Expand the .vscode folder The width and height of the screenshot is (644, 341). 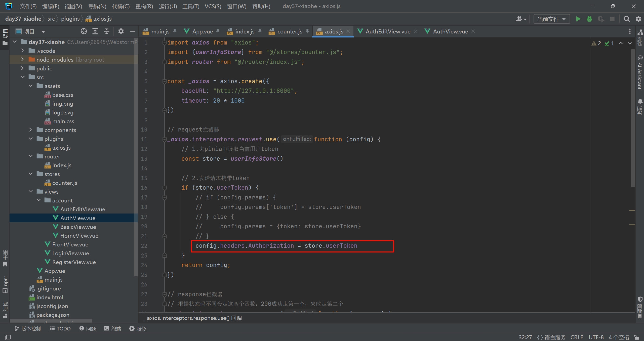[23, 51]
